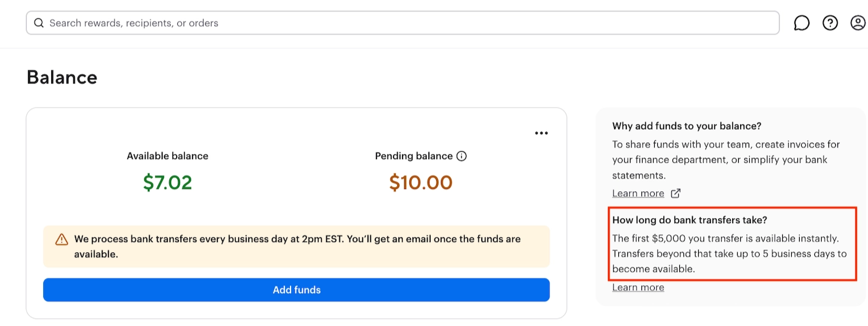Select the Balance page heading
Viewport: 868px width, 326px height.
point(62,77)
